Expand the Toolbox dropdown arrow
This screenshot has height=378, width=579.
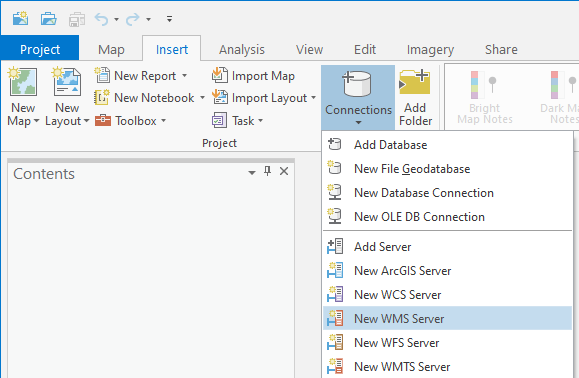click(163, 121)
